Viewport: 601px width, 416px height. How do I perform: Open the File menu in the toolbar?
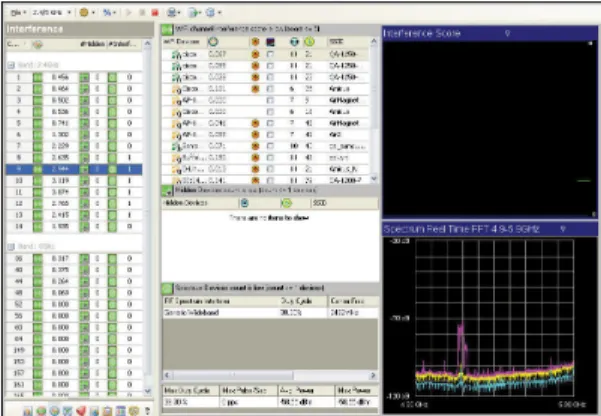pos(18,13)
